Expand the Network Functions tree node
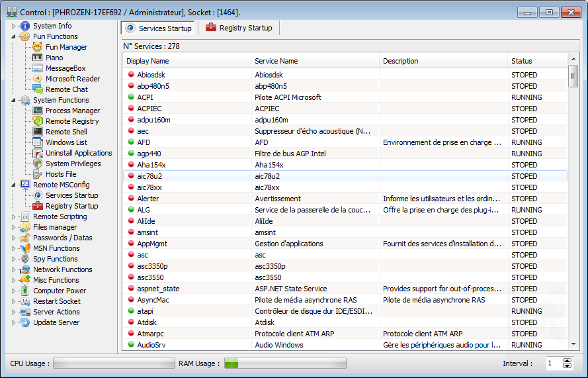The width and height of the screenshot is (588, 378). (14, 269)
